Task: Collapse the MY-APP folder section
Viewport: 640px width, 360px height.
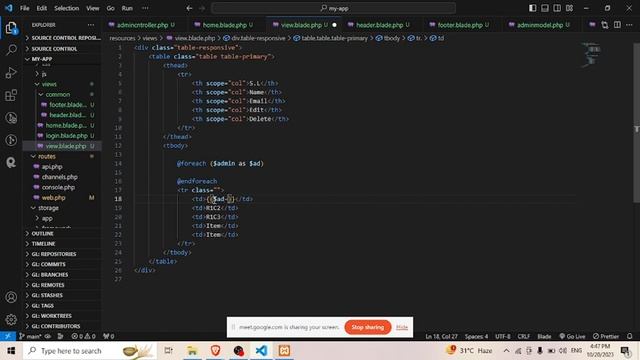Action: [62, 59]
